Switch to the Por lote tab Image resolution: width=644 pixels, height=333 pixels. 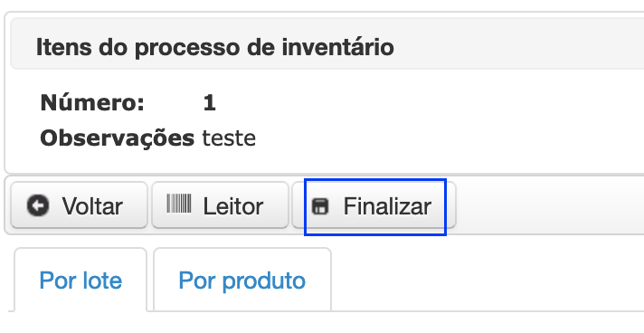pos(80,280)
